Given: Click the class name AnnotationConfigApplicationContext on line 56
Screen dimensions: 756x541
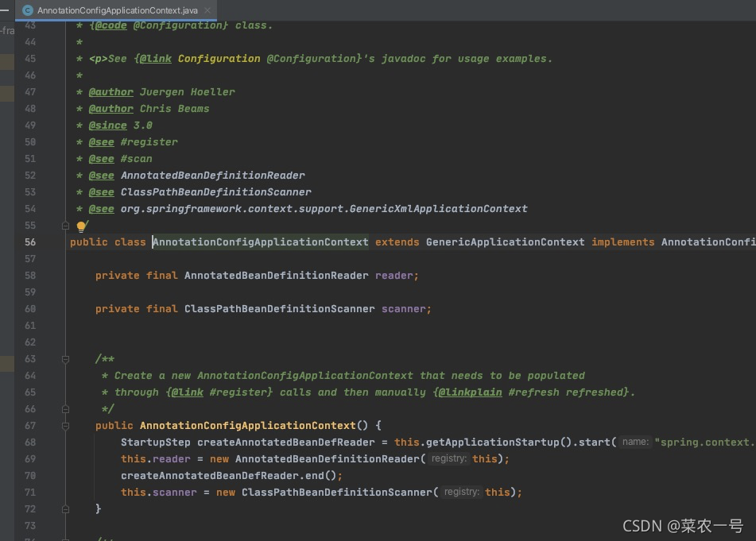Looking at the screenshot, I should [x=261, y=242].
